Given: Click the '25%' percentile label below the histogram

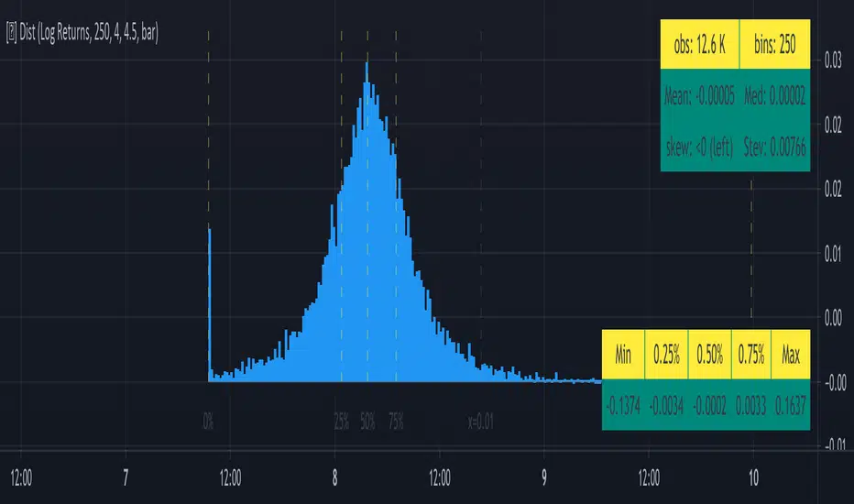Looking at the screenshot, I should coord(342,422).
